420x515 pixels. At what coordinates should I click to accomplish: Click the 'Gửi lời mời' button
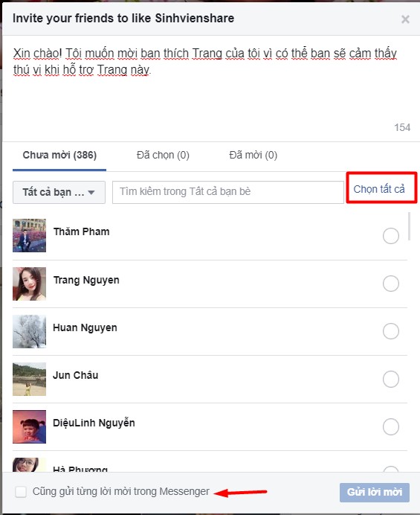click(x=375, y=492)
